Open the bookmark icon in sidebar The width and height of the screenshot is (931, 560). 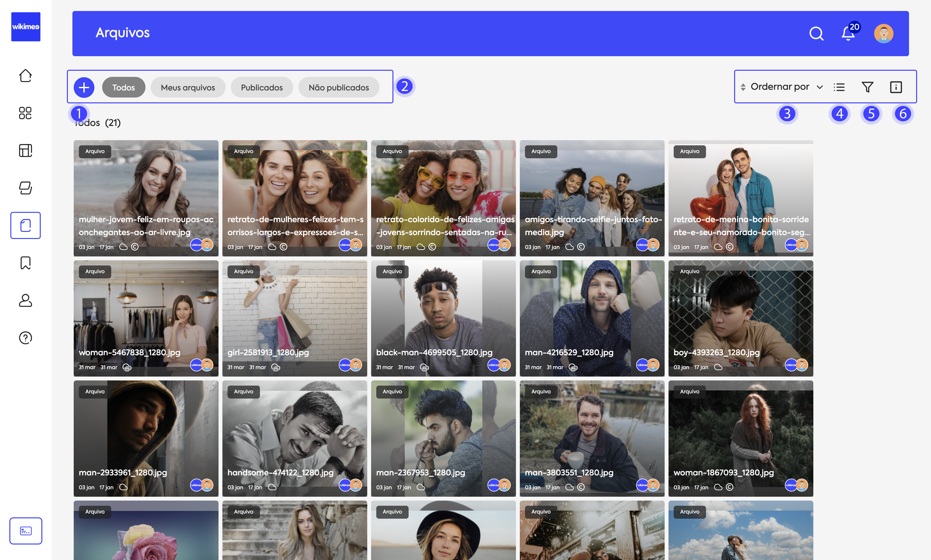pyautogui.click(x=25, y=263)
